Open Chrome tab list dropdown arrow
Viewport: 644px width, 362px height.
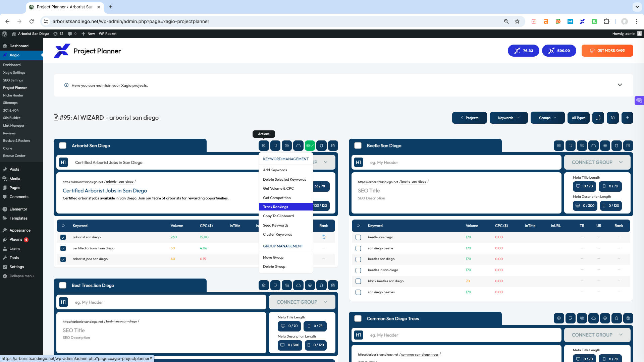point(637,7)
